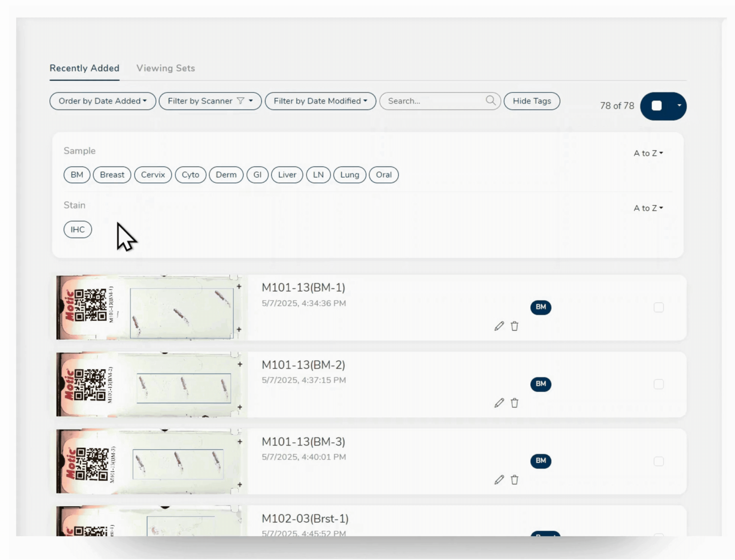
Task: Click the 5/7/2025, 4:34:36 PM timestamp
Action: point(304,303)
